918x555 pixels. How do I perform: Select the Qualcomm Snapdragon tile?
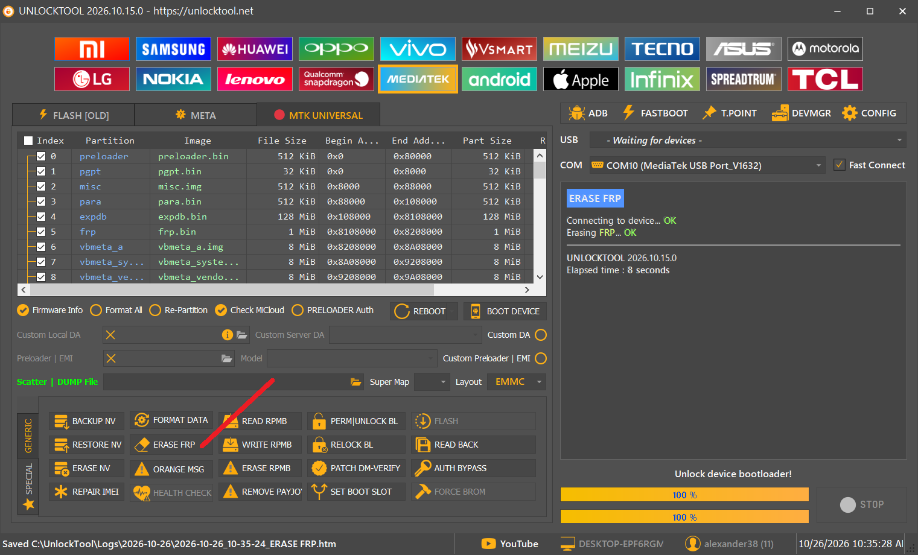(336, 79)
